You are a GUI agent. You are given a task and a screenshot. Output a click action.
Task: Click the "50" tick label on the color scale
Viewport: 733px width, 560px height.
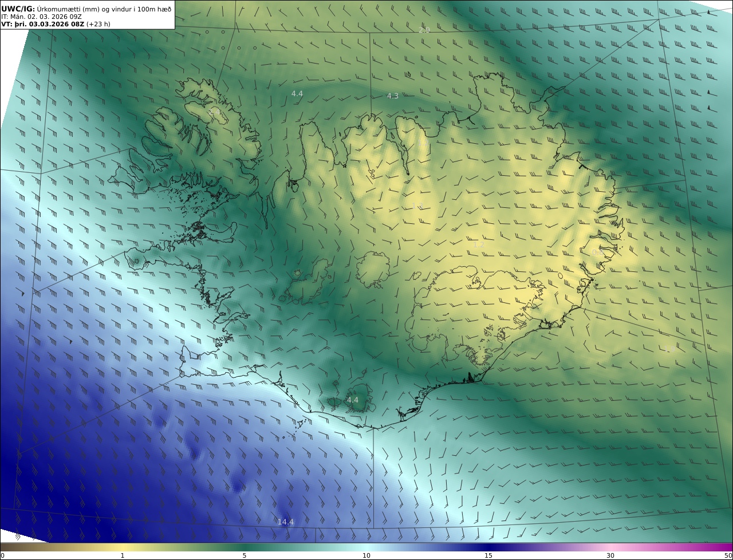728,555
